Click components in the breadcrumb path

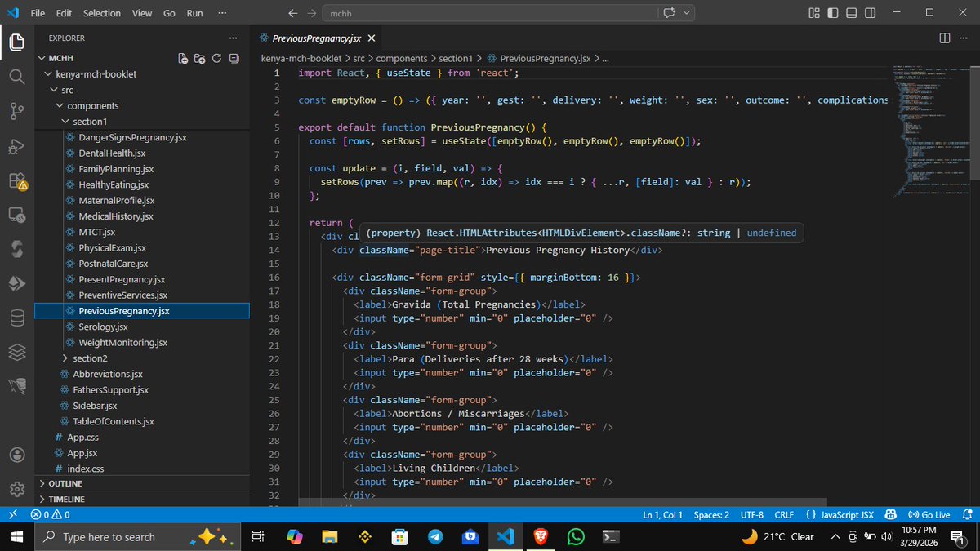[402, 58]
